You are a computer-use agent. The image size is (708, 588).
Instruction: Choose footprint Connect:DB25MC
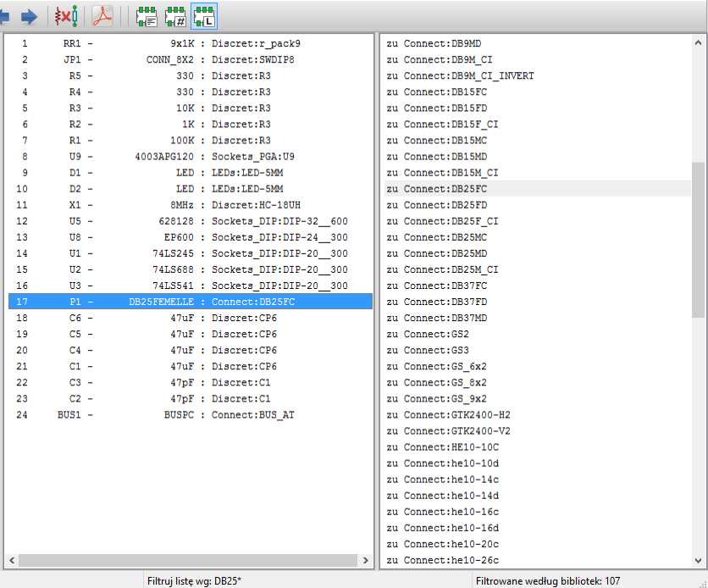pyautogui.click(x=537, y=237)
